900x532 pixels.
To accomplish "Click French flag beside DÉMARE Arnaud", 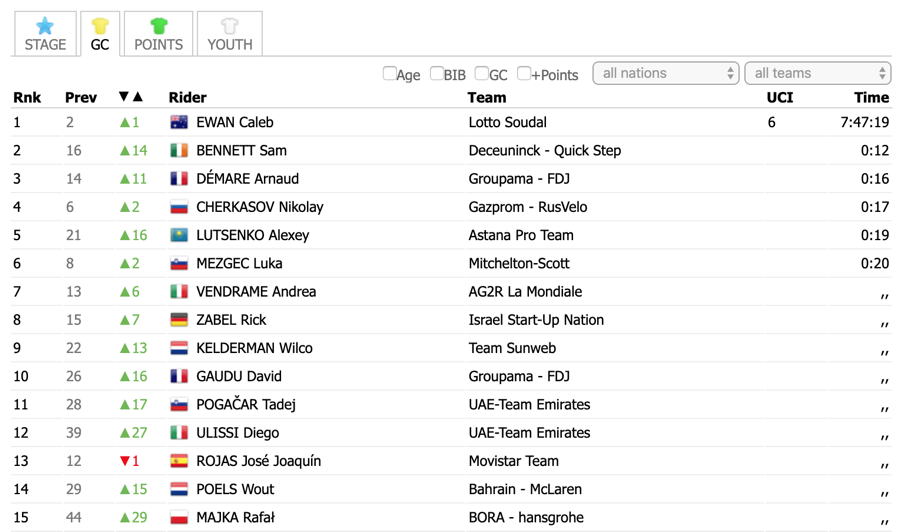I will (179, 178).
